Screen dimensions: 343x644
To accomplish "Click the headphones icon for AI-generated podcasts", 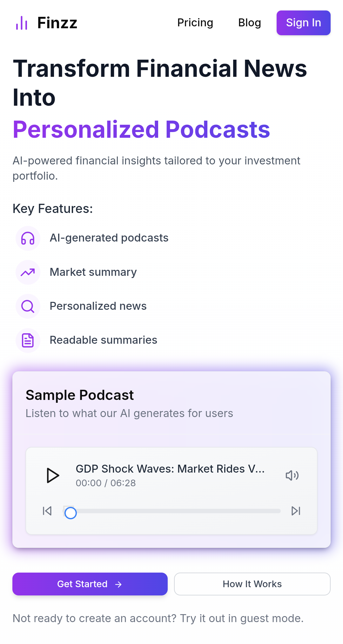I will 28,238.
